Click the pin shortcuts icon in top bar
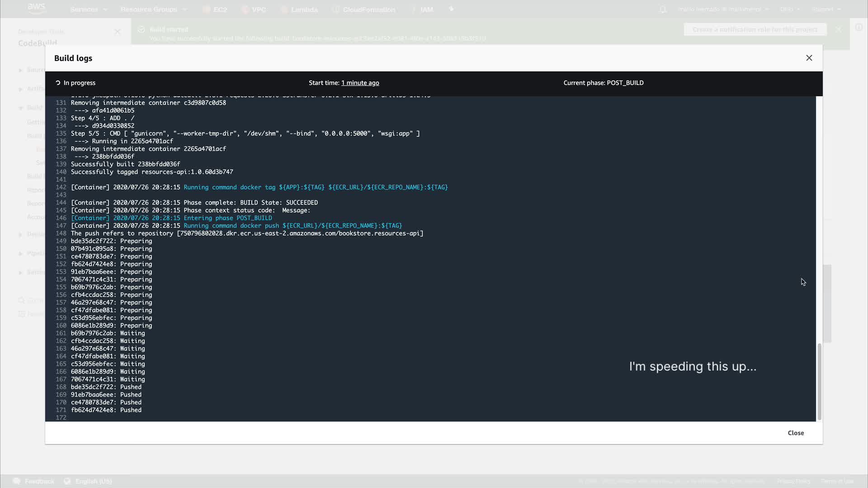The image size is (868, 488). click(x=451, y=9)
